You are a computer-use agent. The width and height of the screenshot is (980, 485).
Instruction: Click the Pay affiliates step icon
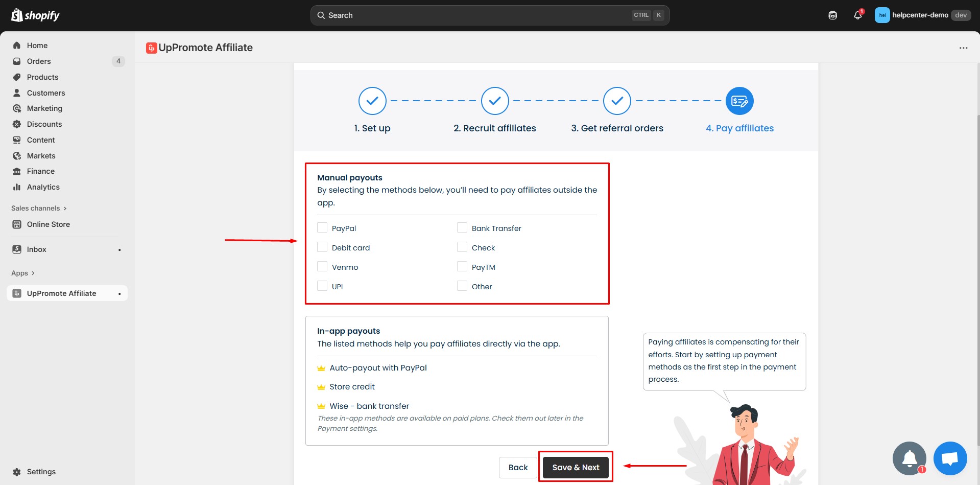tap(739, 101)
